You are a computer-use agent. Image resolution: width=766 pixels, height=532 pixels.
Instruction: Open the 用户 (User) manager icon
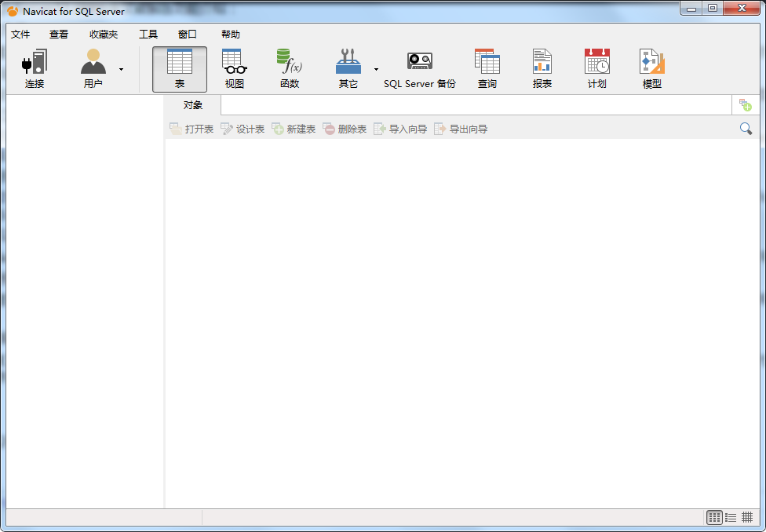[x=93, y=68]
